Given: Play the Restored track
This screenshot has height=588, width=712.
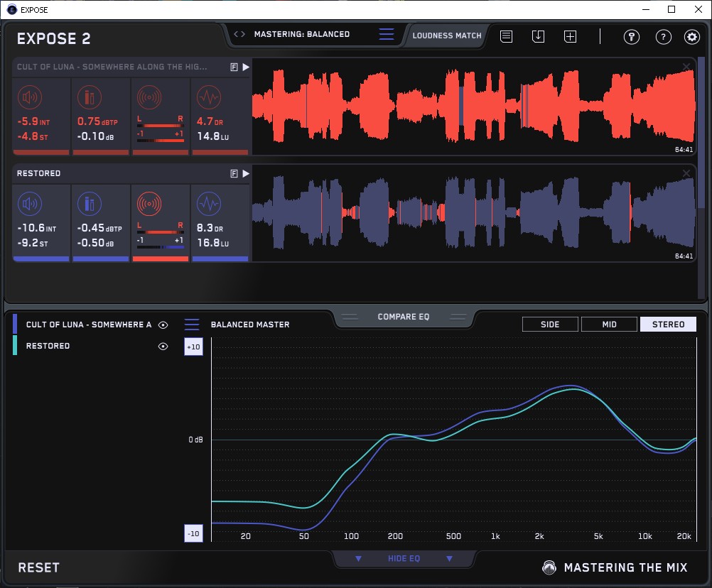Looking at the screenshot, I should tap(246, 173).
